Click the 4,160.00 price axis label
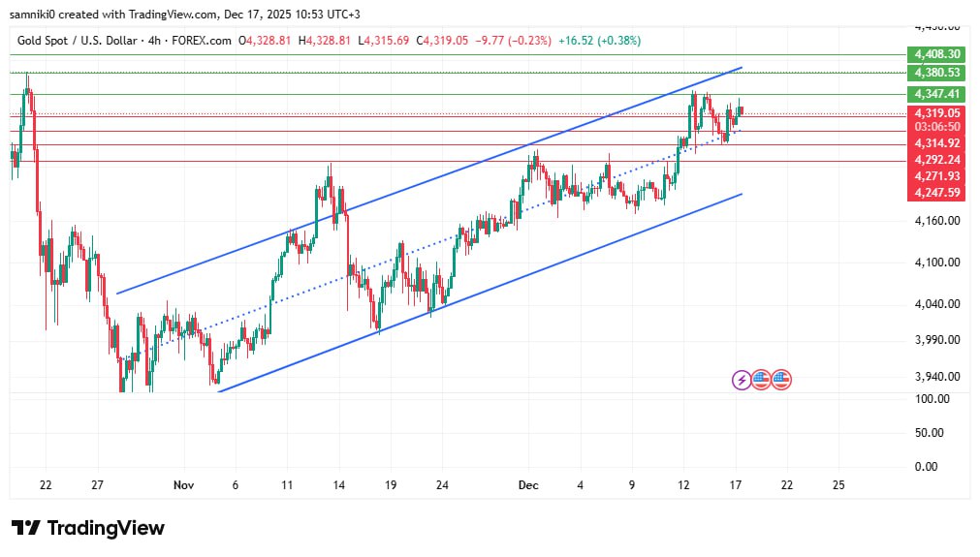The image size is (980, 557). [x=937, y=221]
